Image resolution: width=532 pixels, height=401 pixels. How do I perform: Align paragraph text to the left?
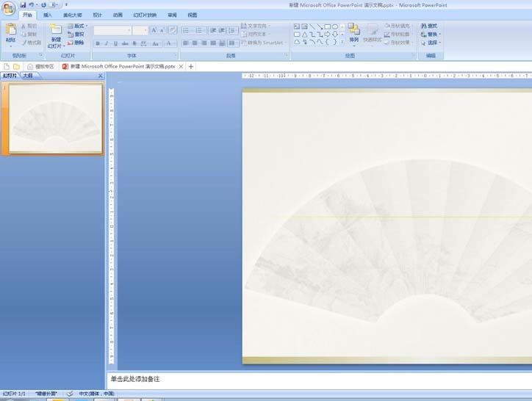tap(186, 43)
